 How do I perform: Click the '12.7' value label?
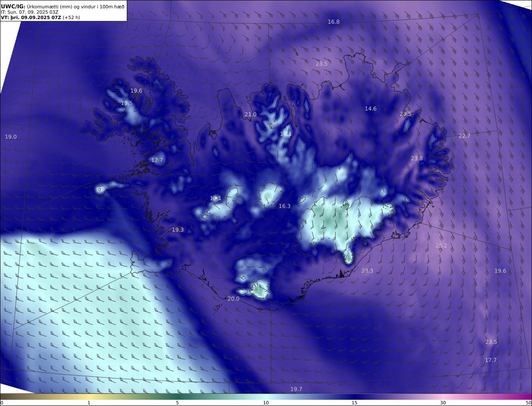[157, 160]
